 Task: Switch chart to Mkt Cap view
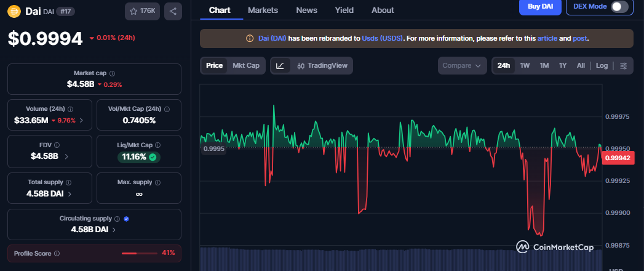click(x=246, y=65)
